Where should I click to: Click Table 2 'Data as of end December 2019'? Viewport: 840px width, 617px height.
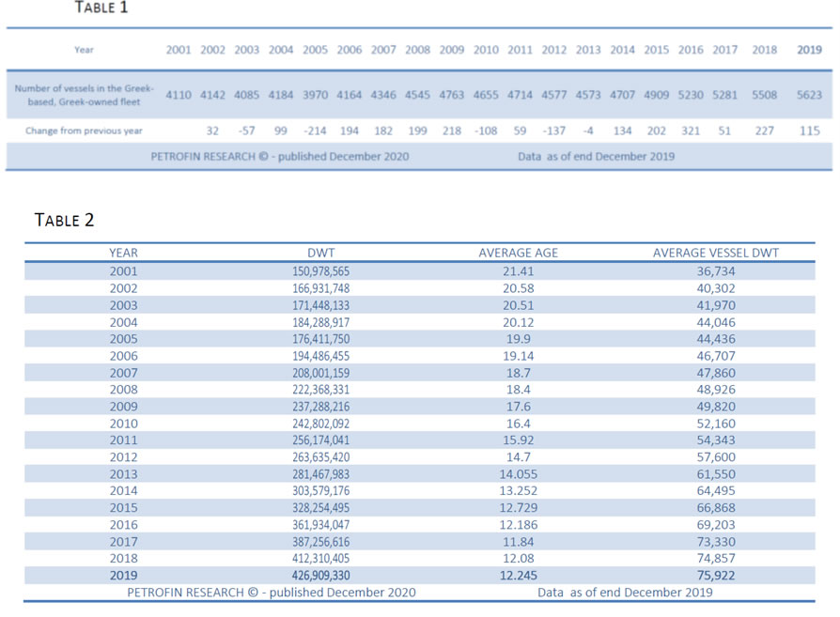tap(625, 593)
